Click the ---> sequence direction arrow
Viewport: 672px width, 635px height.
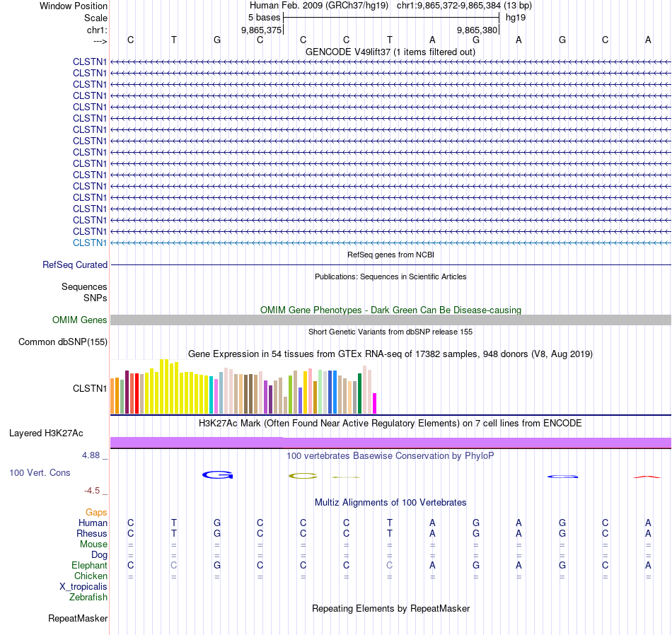pos(100,41)
